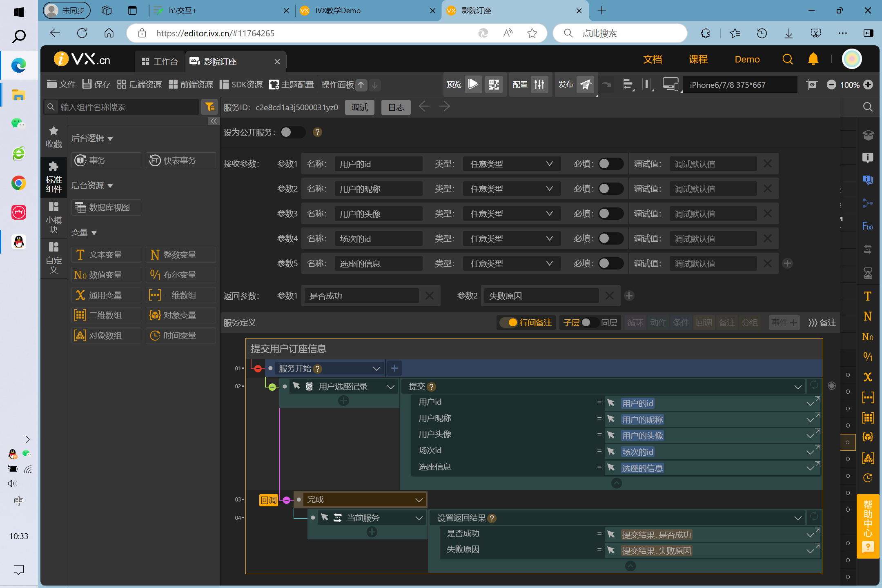Viewport: 882px width, 588px height.
Task: Add an 整数变量 integer variable
Action: [x=181, y=255]
